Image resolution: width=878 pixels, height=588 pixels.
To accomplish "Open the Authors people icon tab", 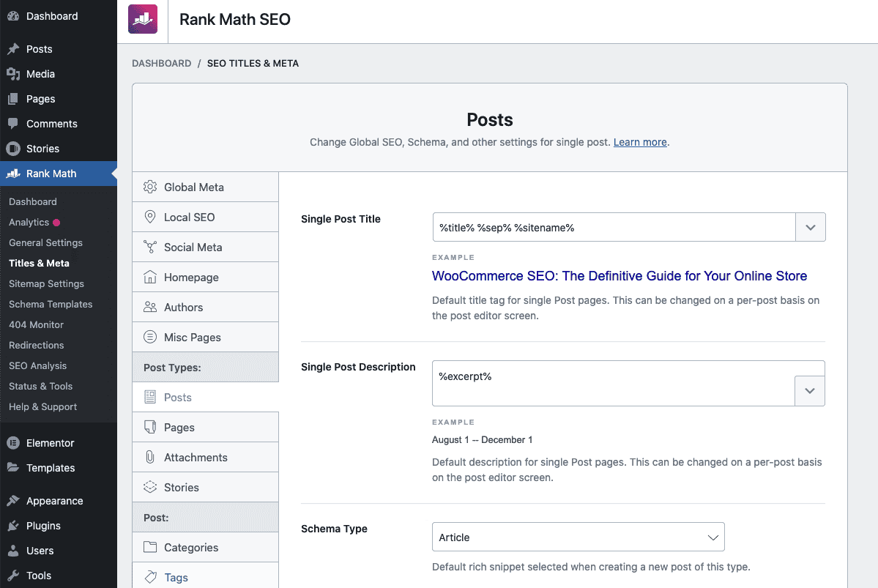I will coord(150,307).
